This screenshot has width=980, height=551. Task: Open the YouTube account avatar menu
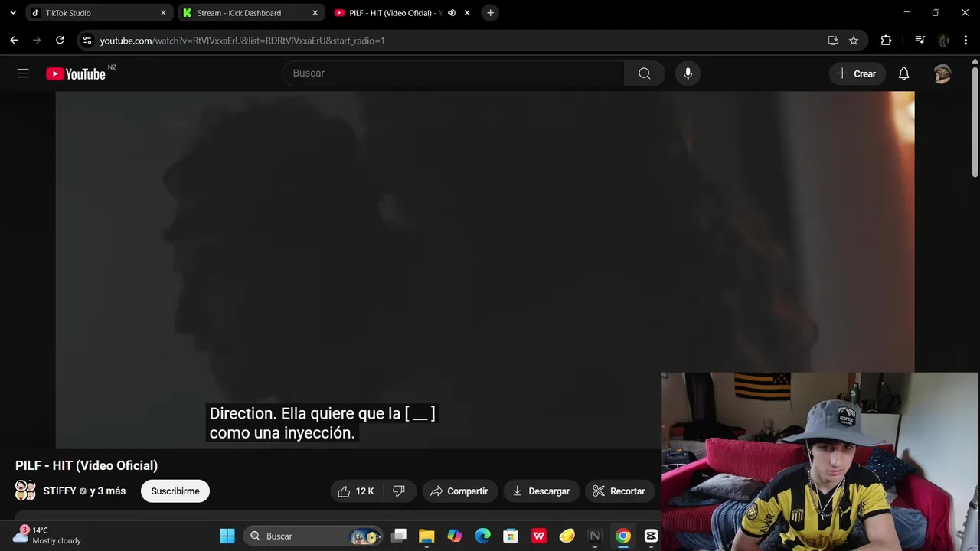tap(942, 73)
